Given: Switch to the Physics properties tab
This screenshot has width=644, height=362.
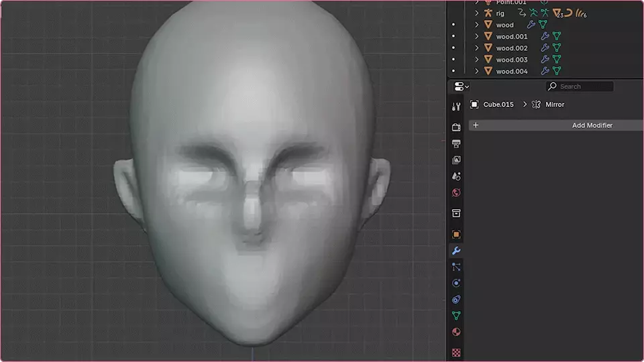Looking at the screenshot, I should [x=456, y=283].
